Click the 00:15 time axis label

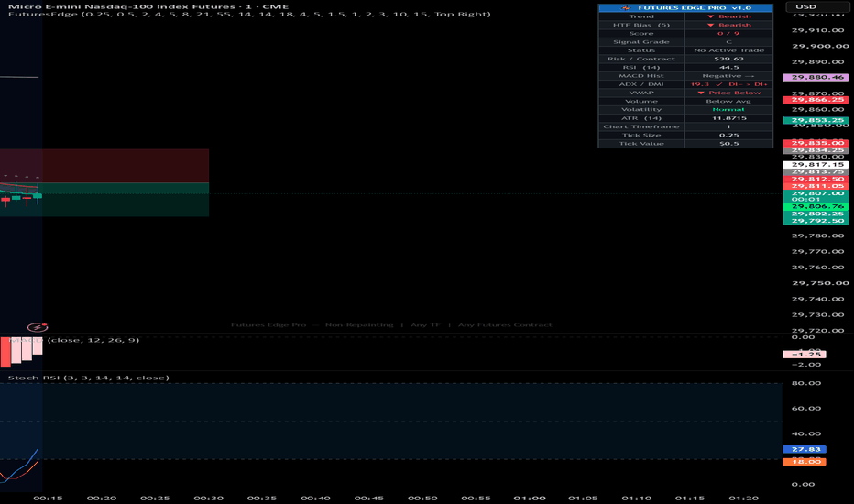pyautogui.click(x=48, y=498)
